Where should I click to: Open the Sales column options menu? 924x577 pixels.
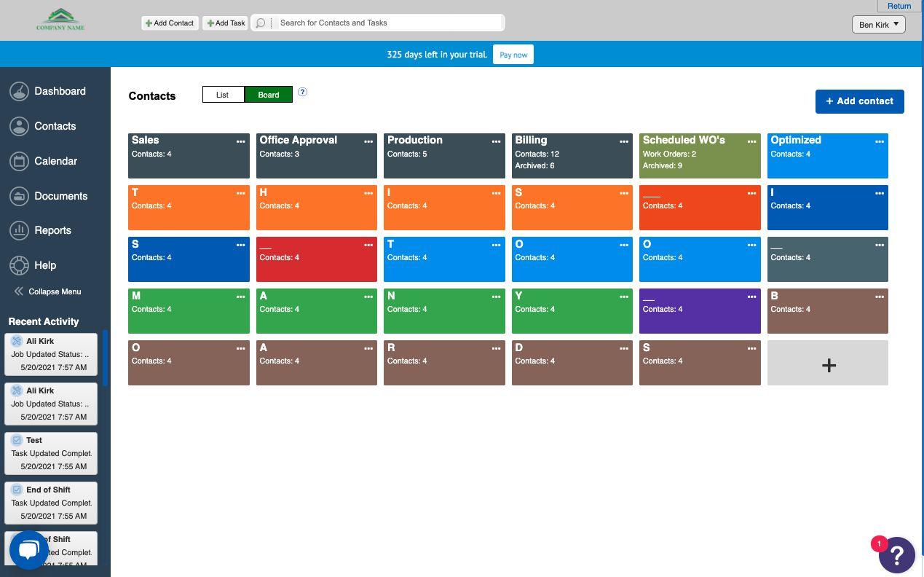click(x=240, y=141)
